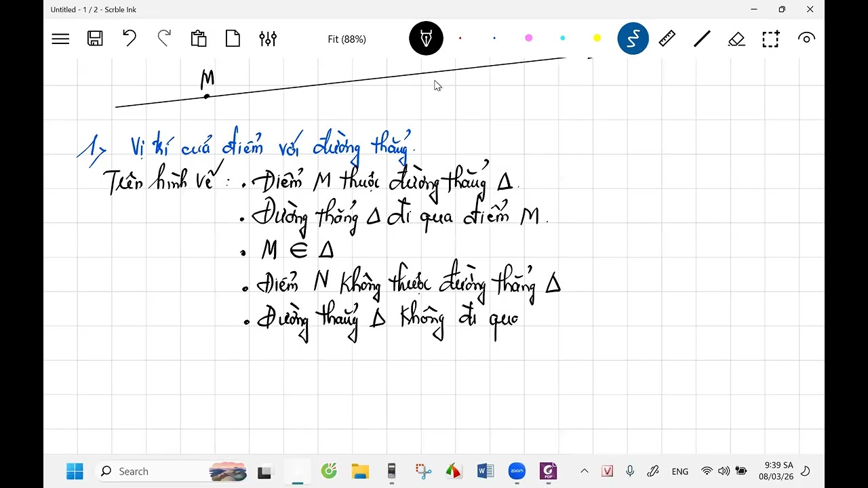This screenshot has height=488, width=868.
Task: Choose the yellow highlighter dot
Action: pos(597,39)
